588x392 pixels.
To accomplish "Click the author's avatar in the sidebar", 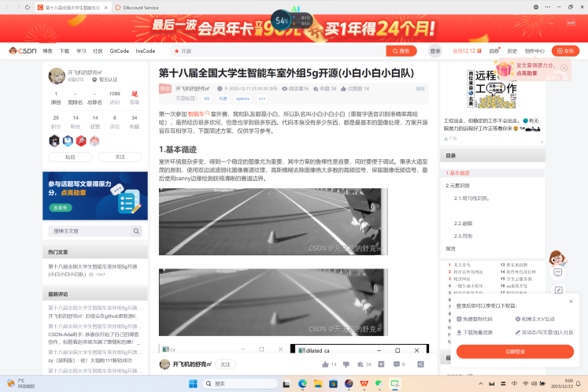I will coord(57,76).
